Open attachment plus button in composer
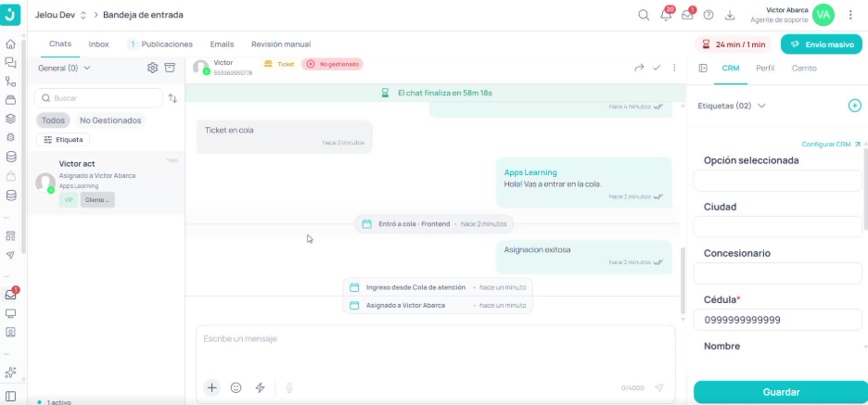The width and height of the screenshot is (868, 405). click(211, 387)
